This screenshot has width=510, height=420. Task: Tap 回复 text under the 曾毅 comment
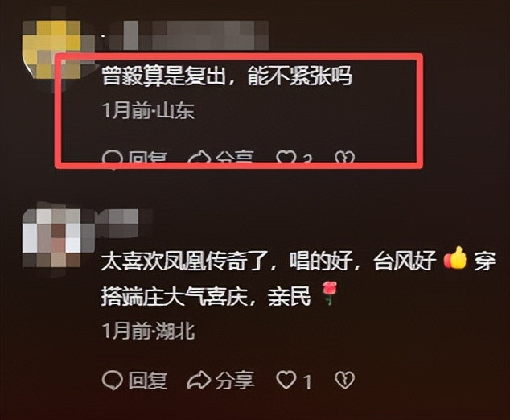[x=147, y=156]
